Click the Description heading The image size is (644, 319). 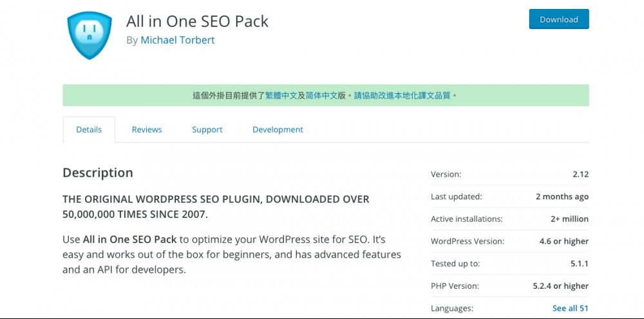point(98,172)
